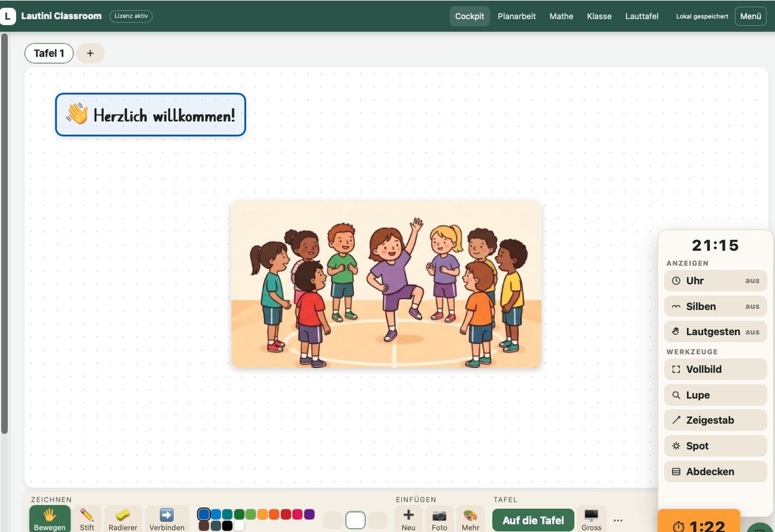
Task: Pick the orange color swatch
Action: click(262, 514)
